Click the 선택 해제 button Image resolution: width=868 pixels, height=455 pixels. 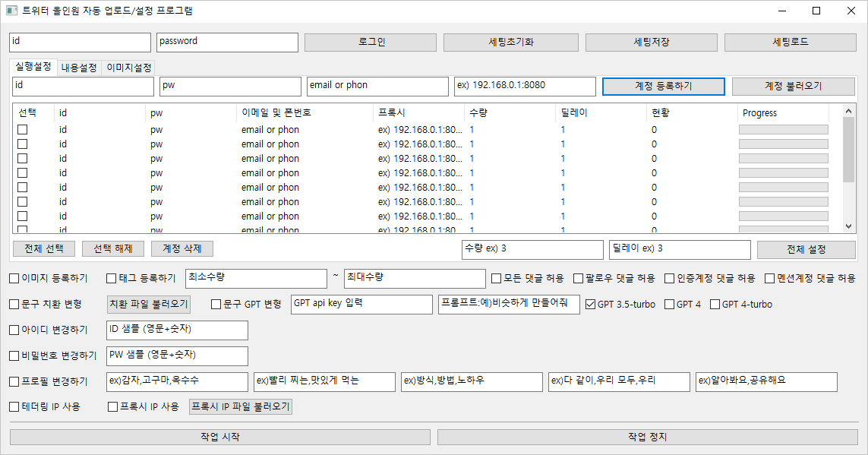click(113, 249)
